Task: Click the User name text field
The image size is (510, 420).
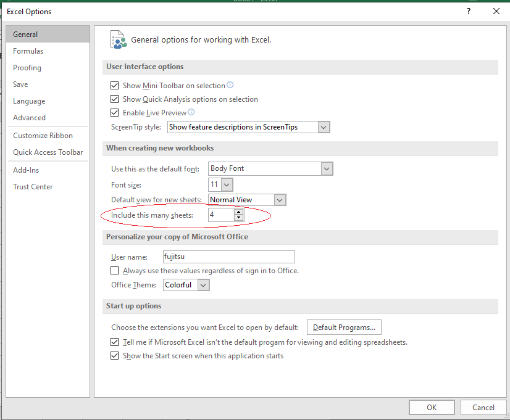Action: click(x=228, y=257)
